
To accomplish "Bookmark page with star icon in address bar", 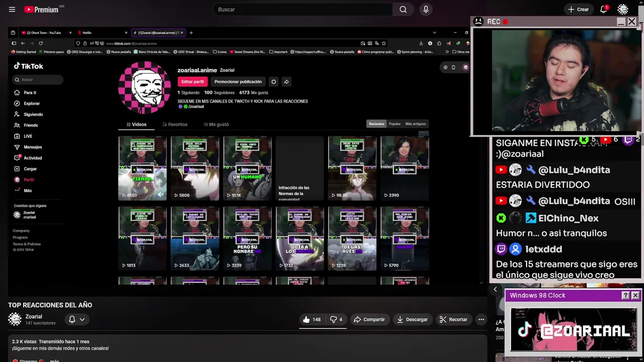I will tap(384, 43).
